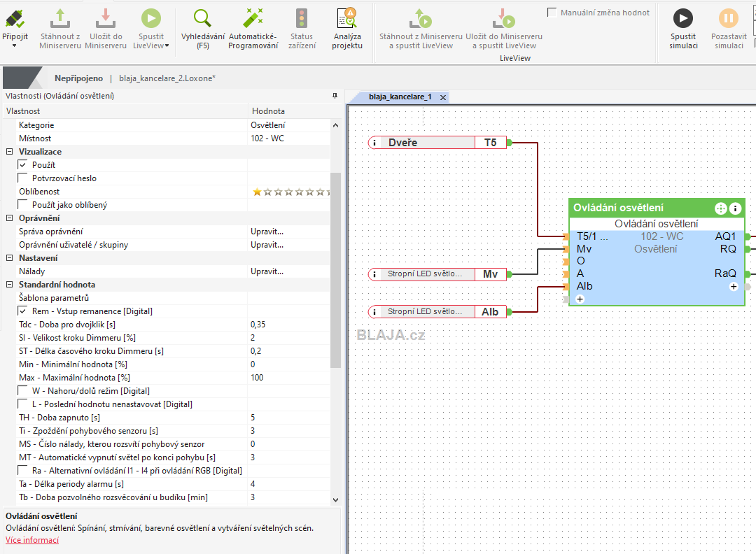The height and width of the screenshot is (554, 756).
Task: Click the Nepřipojeno connection status label
Action: [x=78, y=78]
